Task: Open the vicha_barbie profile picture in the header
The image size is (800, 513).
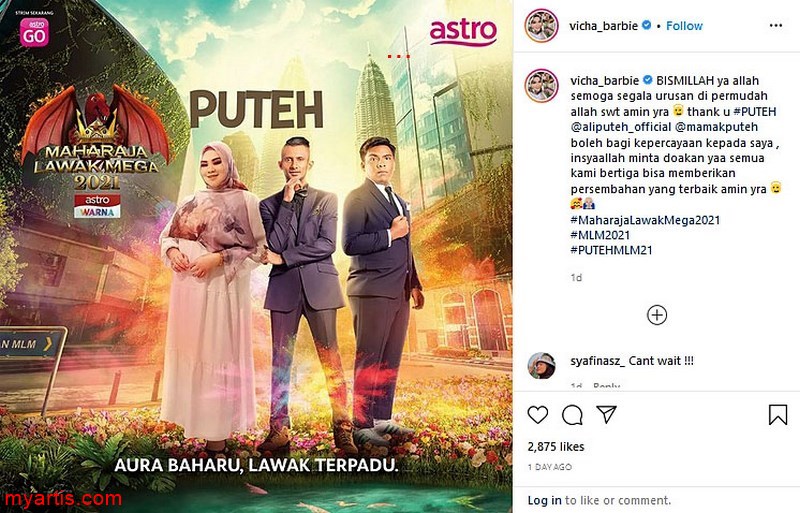Action: [541, 26]
